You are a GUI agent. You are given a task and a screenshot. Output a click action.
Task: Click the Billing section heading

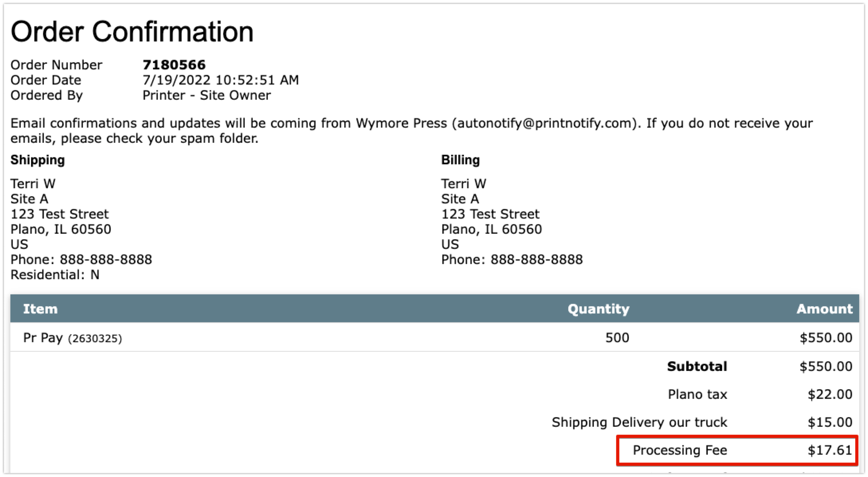point(460,160)
